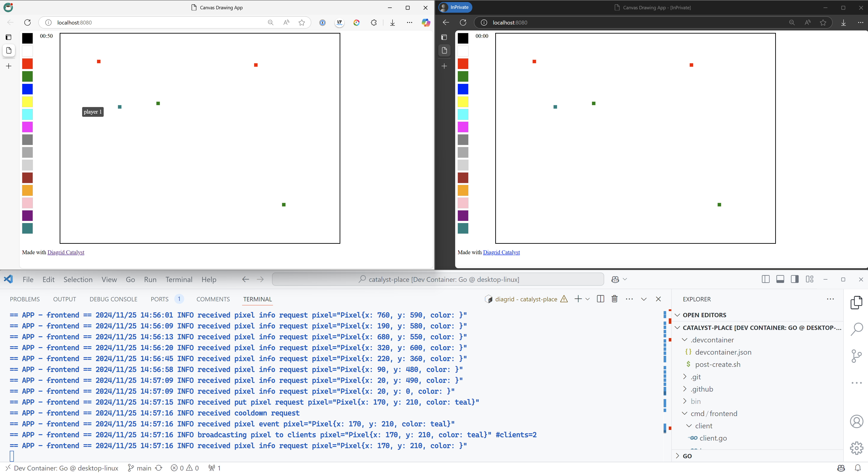868x473 pixels.
Task: Open the new terminal launch profile dropdown arrow
Action: tap(588, 299)
